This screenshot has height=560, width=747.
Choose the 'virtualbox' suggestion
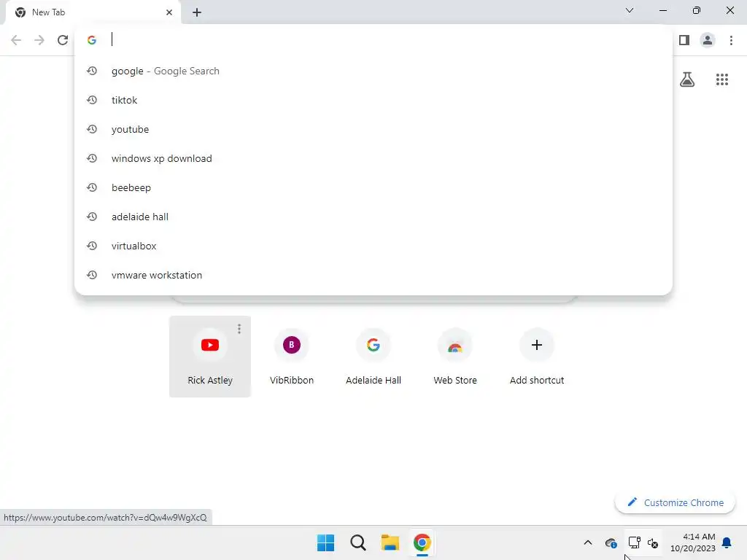(x=373, y=246)
